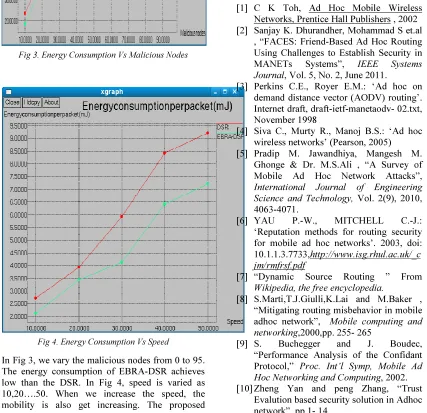Open the xgraph window menu icon

(x=9, y=92)
